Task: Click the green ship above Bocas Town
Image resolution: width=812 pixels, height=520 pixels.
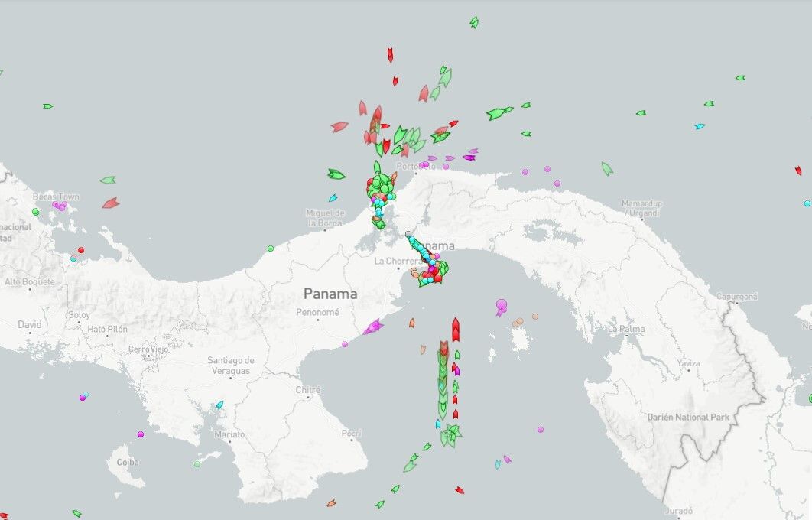Action: click(108, 180)
